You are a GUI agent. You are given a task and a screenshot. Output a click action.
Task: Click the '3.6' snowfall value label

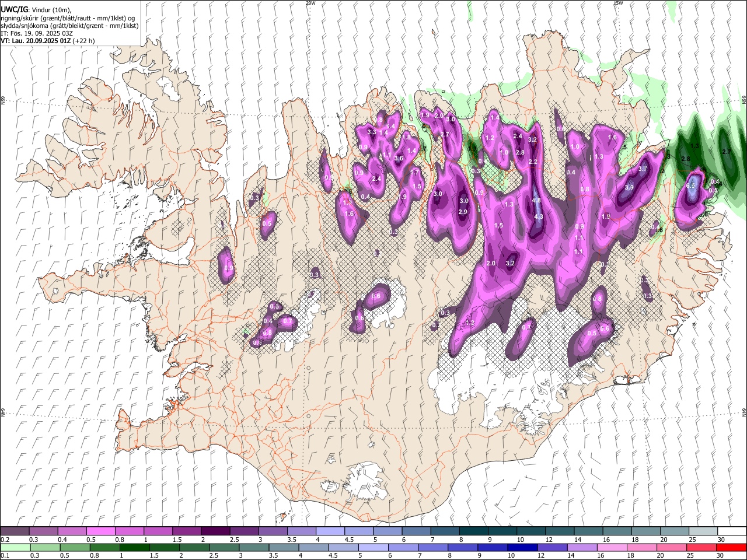click(x=399, y=158)
